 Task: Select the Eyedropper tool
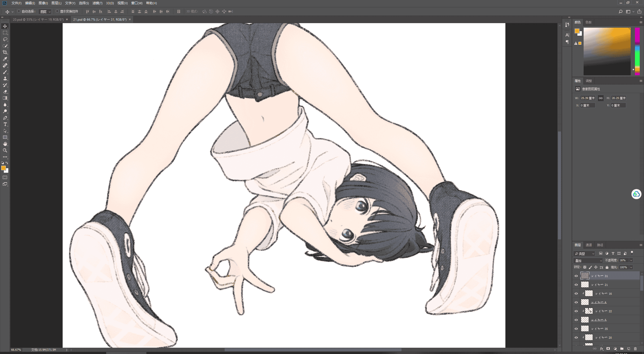pos(5,59)
